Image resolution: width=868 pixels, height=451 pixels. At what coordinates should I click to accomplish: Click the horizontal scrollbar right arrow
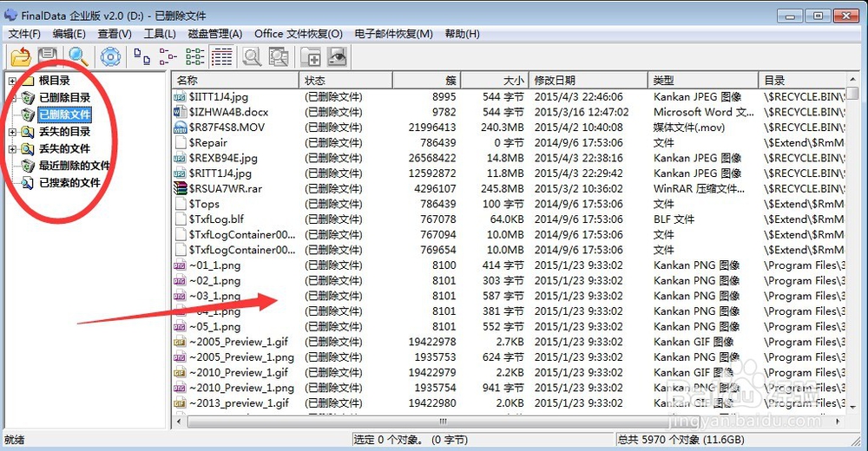coord(838,422)
